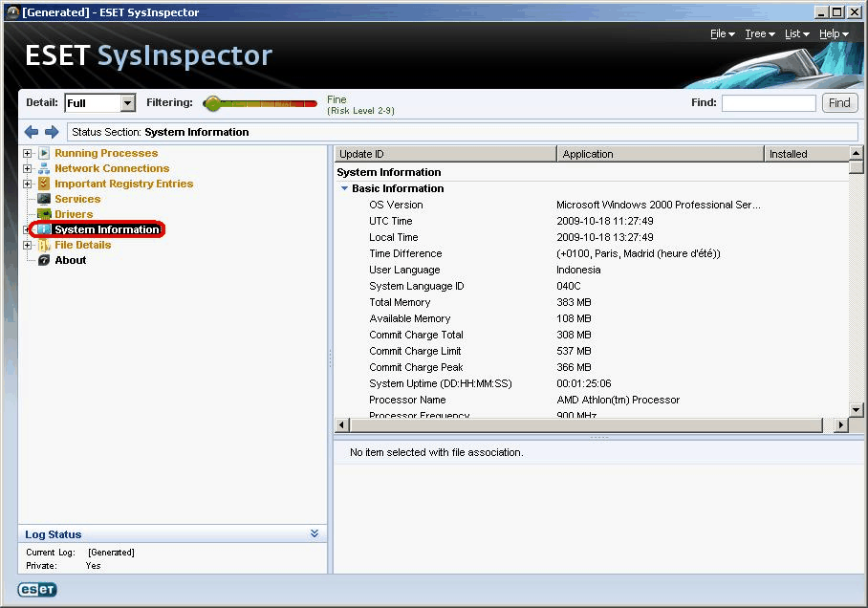Click horizontal scrollbar right arrow

point(841,425)
